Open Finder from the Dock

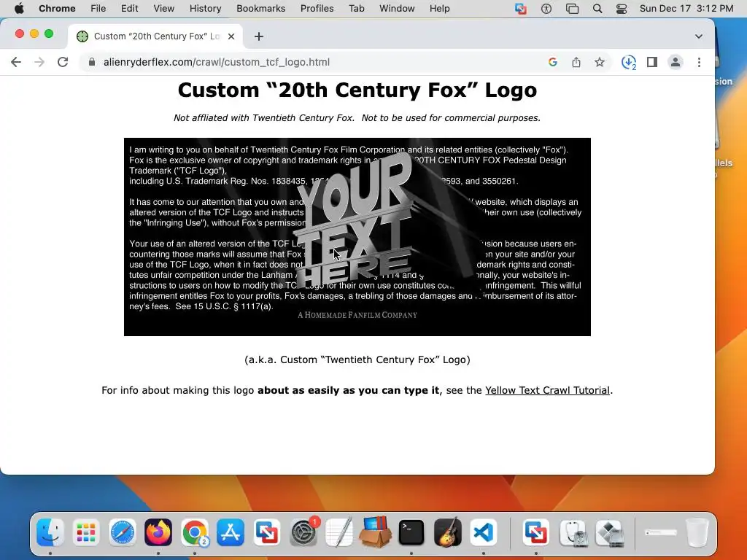50,532
